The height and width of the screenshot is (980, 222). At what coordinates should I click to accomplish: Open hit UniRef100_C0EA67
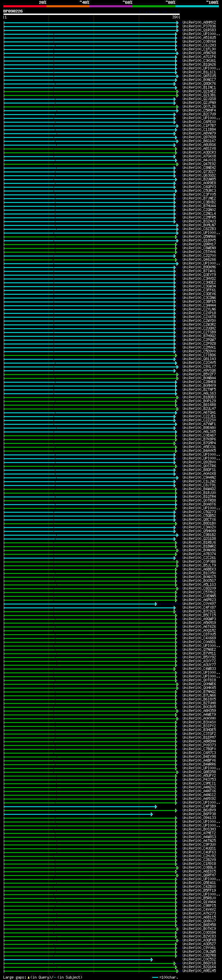pyautogui.click(x=199, y=435)
